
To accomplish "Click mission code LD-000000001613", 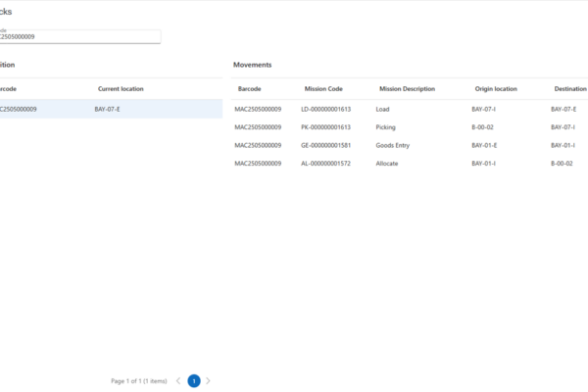I will point(325,109).
